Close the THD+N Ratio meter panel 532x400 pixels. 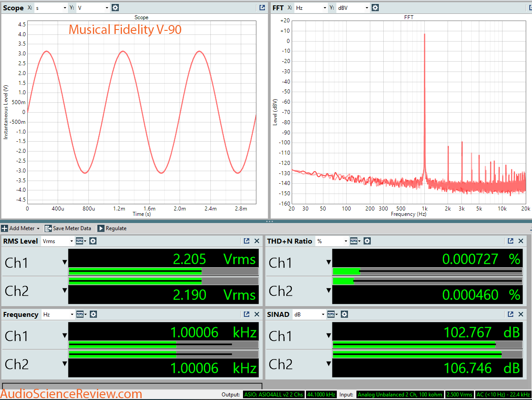tap(521, 241)
